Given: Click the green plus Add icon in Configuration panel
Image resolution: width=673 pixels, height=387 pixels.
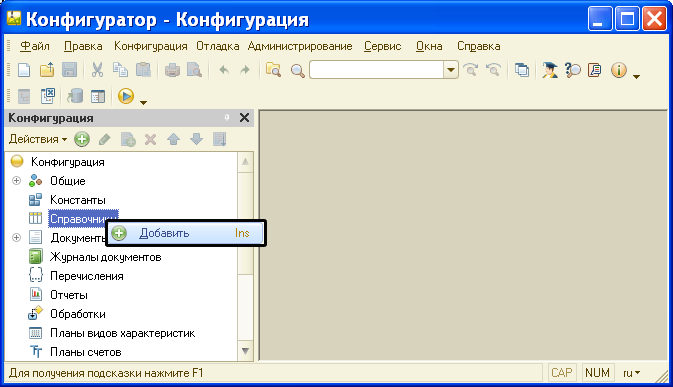Looking at the screenshot, I should point(82,139).
